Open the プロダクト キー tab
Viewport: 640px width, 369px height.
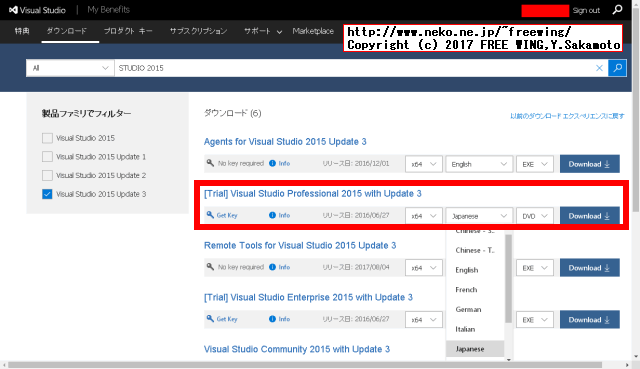(x=128, y=31)
